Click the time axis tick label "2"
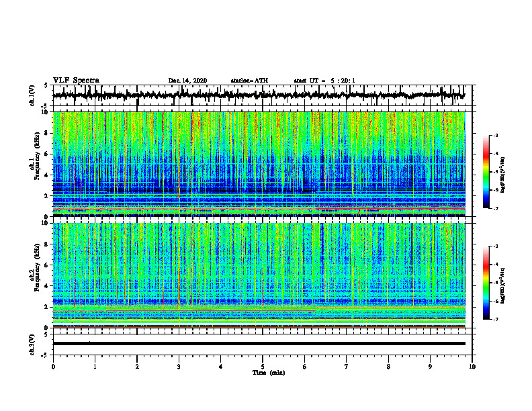532x411 pixels. tap(137, 367)
